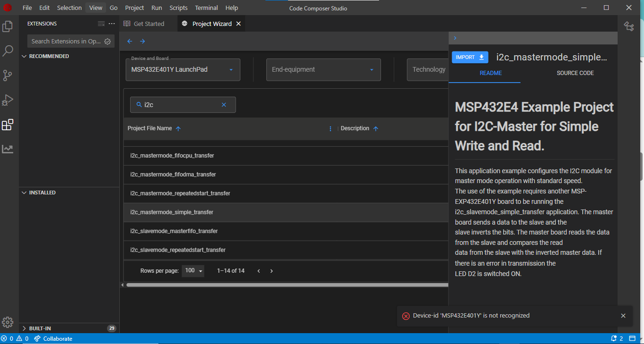This screenshot has width=644, height=344.
Task: Click the Code Composer Studio logo icon
Action: (8, 8)
